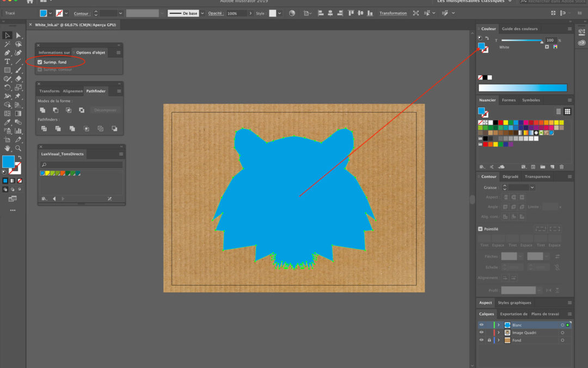Viewport: 588px width, 368px height.
Task: Click the LuxVisual_TonsDirects search field
Action: tap(82, 165)
